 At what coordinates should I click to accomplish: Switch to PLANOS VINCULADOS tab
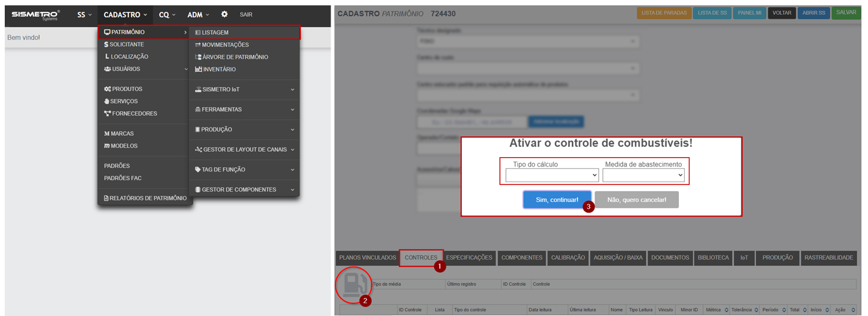pos(367,258)
